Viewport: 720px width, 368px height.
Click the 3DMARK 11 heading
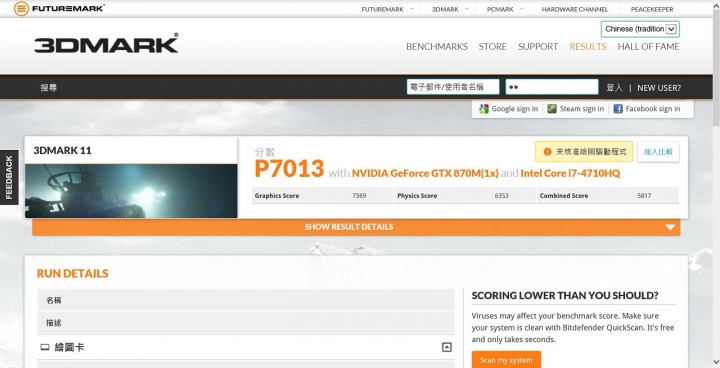point(62,151)
